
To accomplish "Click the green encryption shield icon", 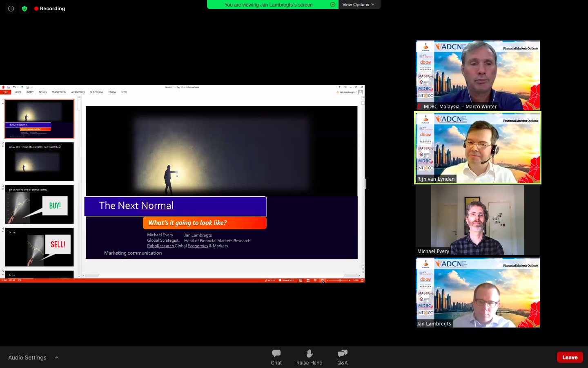I will tap(24, 9).
